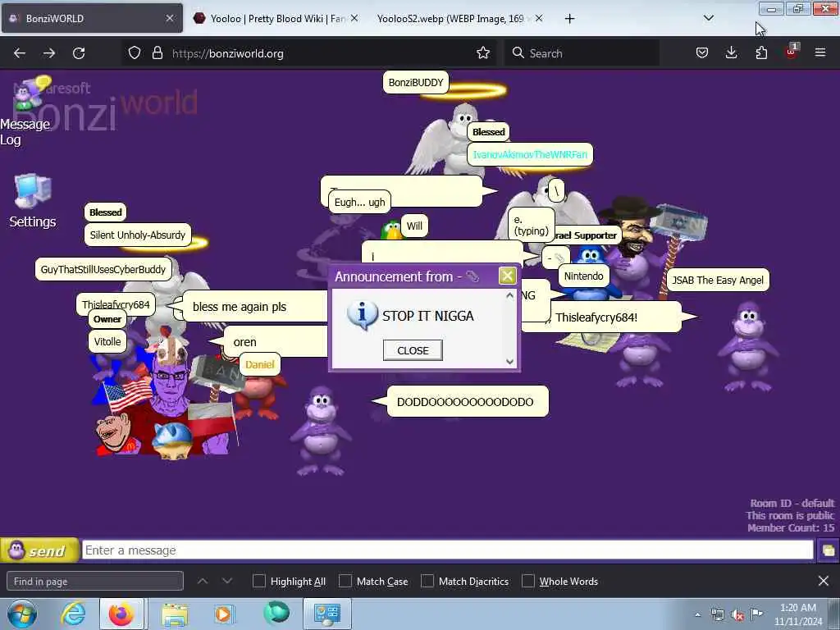Open the extensions puzzle icon
This screenshot has width=840, height=630.
(x=761, y=53)
